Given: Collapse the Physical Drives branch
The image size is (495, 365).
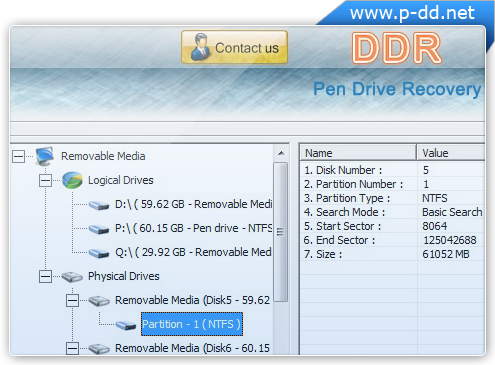Looking at the screenshot, I should (45, 277).
